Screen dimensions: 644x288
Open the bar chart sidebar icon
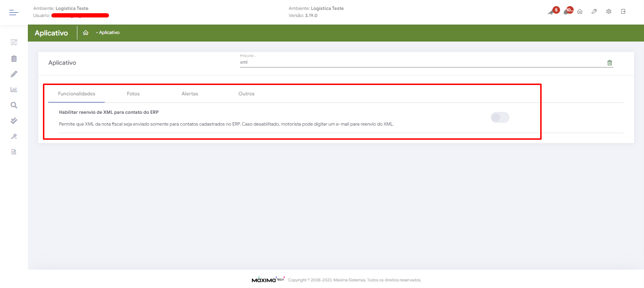[14, 89]
